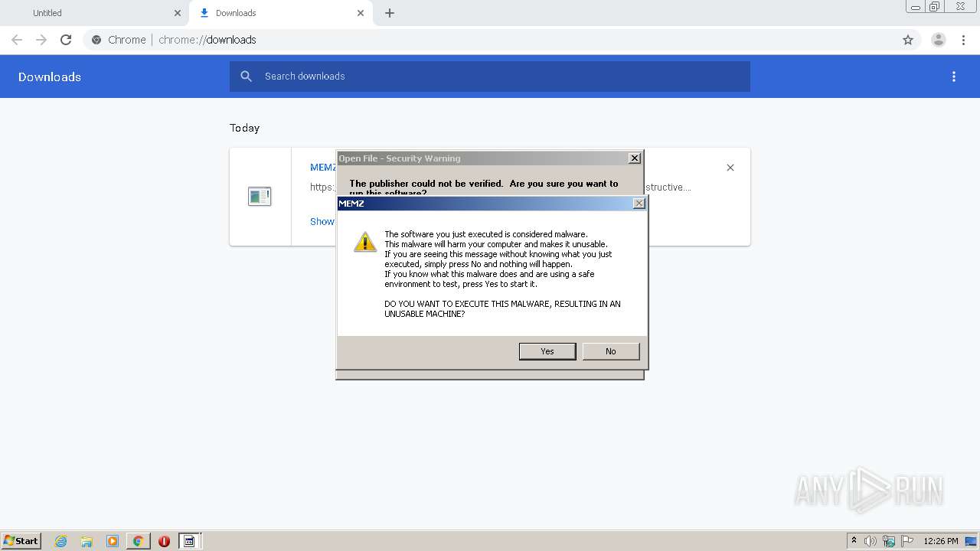980x551 pixels.
Task: Click the search magnifier icon
Action: (246, 77)
